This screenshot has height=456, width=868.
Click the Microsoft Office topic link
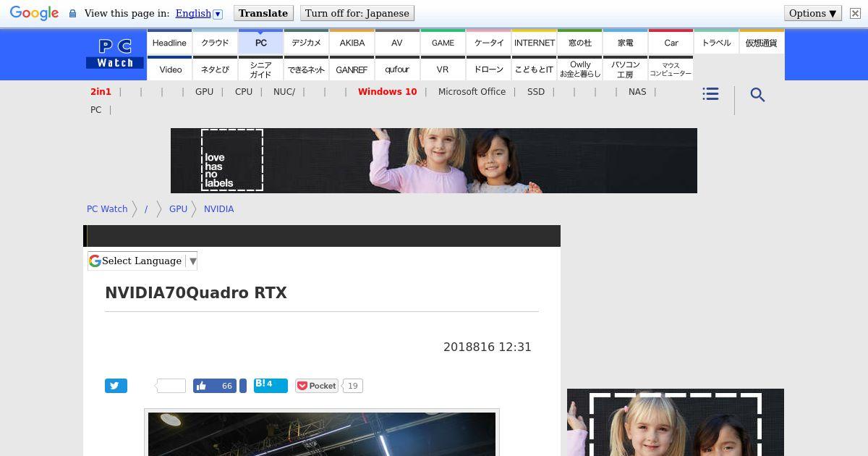coord(472,91)
